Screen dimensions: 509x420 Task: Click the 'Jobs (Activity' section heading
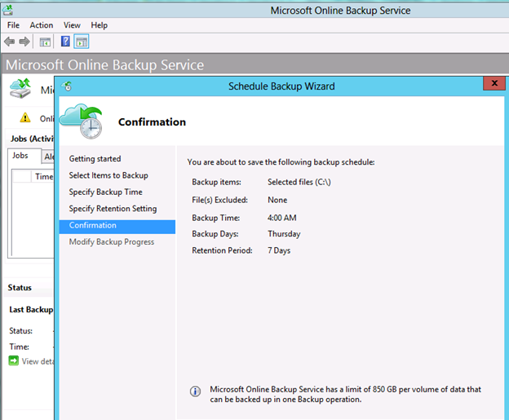tap(32, 139)
